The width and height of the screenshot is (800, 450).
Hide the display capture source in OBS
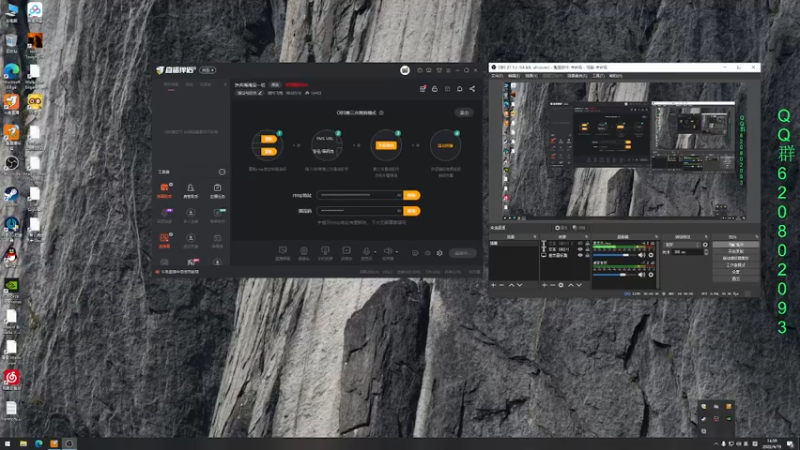coord(580,255)
